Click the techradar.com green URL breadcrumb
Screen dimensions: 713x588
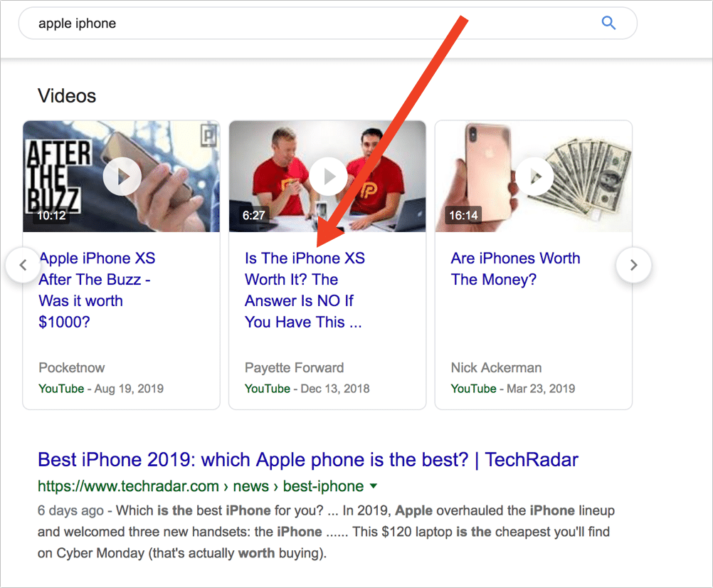(x=201, y=486)
